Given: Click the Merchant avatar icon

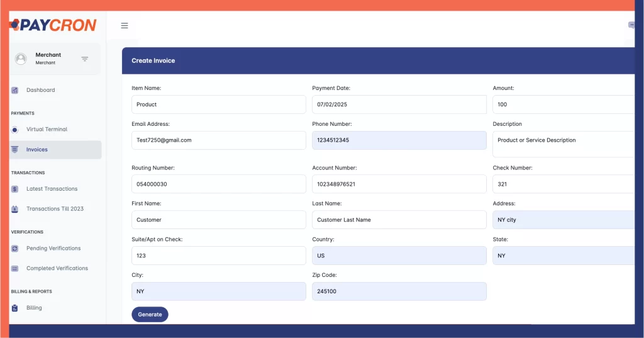Looking at the screenshot, I should (x=21, y=59).
